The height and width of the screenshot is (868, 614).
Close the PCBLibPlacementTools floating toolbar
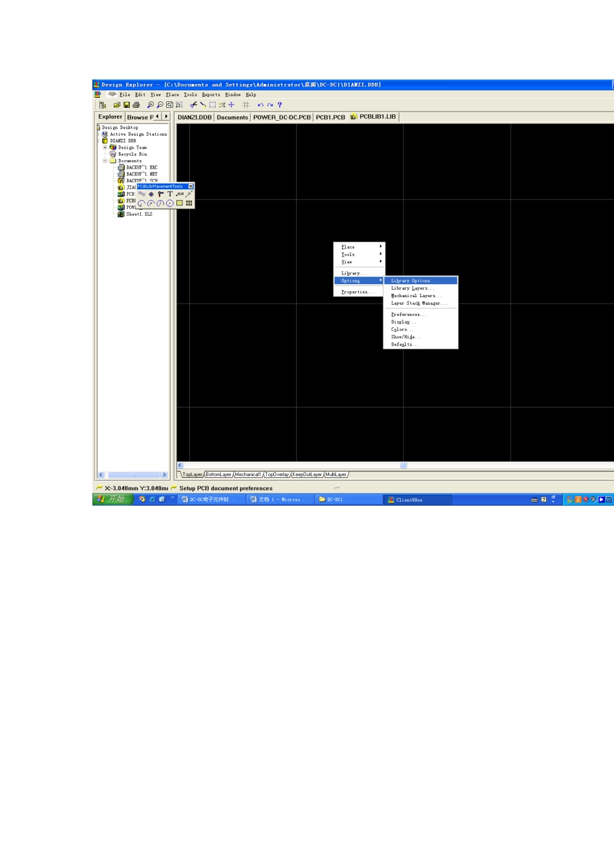(x=191, y=186)
